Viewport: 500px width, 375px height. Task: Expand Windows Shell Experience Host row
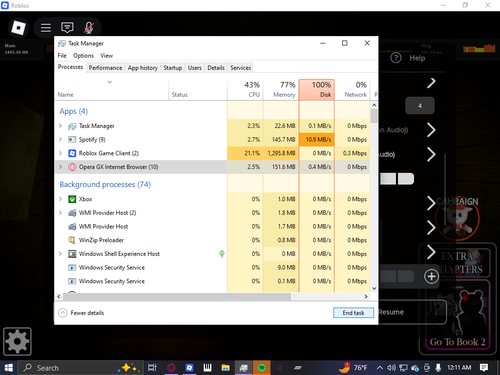[60, 254]
